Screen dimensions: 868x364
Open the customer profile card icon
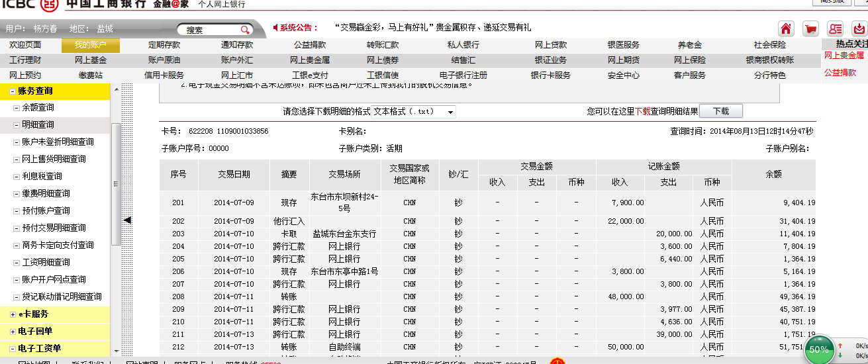tap(836, 28)
